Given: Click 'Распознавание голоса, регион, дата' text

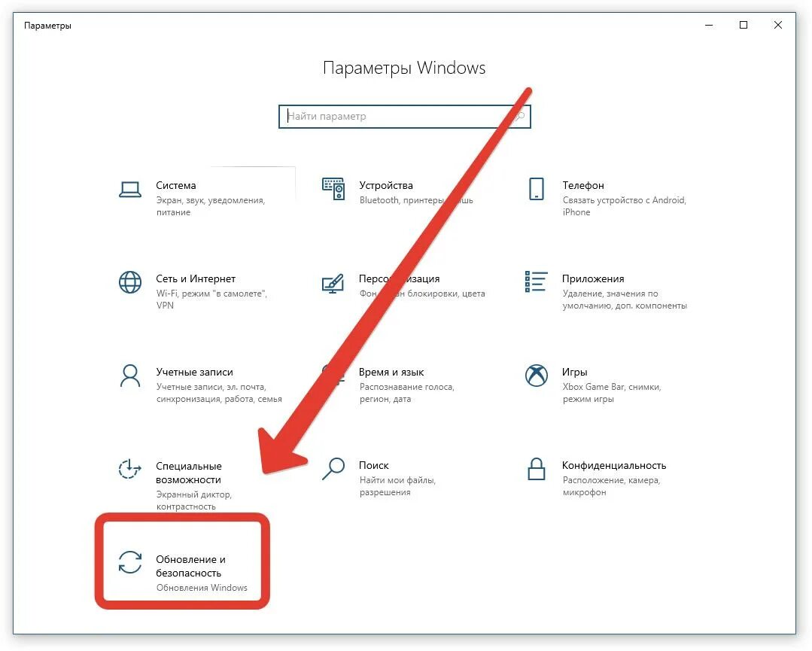Looking at the screenshot, I should (407, 393).
